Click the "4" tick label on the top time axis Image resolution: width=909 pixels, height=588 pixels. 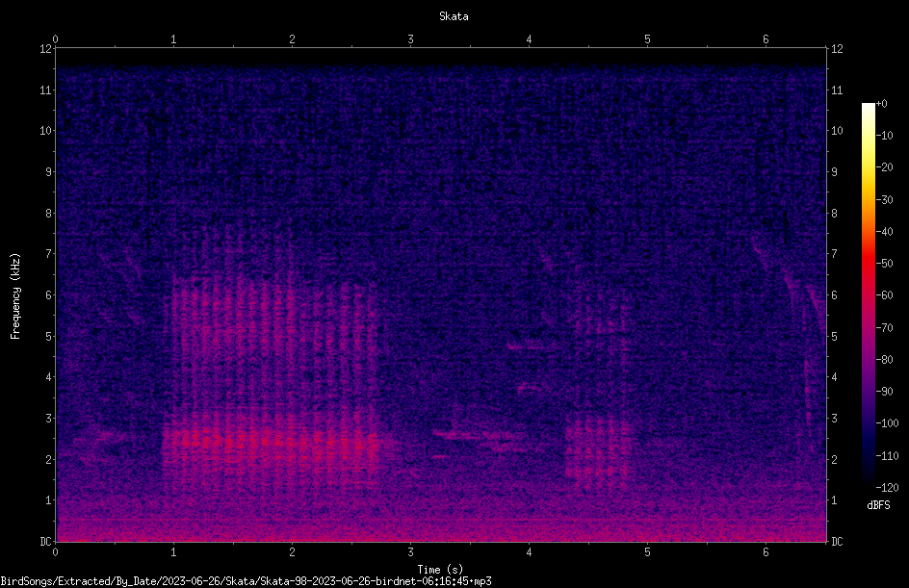tap(529, 39)
